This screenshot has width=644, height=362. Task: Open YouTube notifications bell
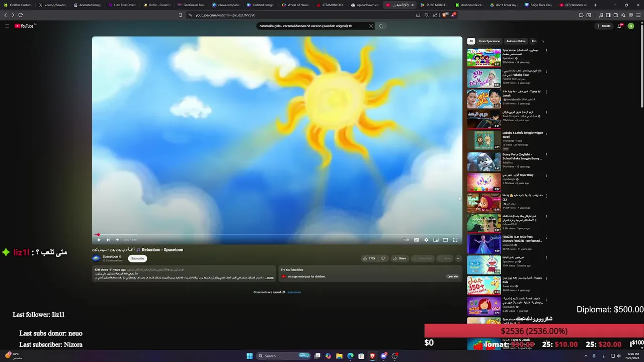[620, 26]
